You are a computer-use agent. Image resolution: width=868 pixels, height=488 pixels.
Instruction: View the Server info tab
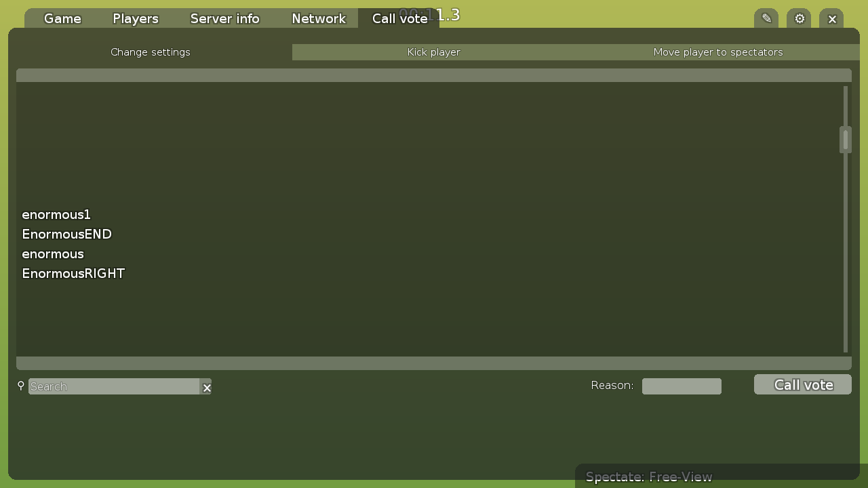pyautogui.click(x=224, y=18)
